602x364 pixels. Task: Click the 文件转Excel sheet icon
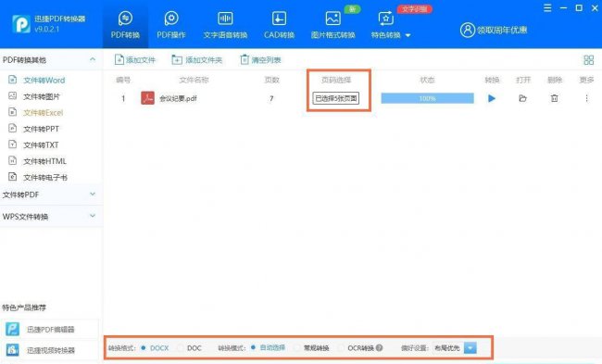pos(13,112)
